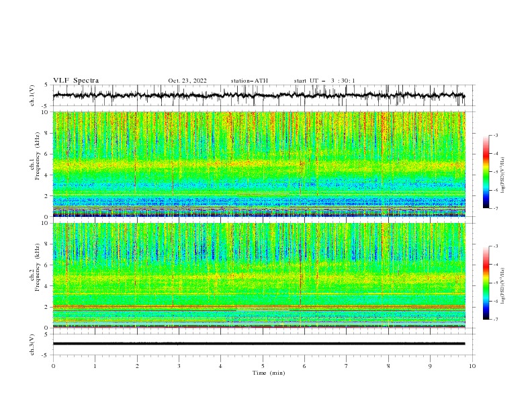Viewport: 532px width, 411px height.
Task: Click the 8 kHz tick on ch.1 frequency axis
Action: [47, 133]
